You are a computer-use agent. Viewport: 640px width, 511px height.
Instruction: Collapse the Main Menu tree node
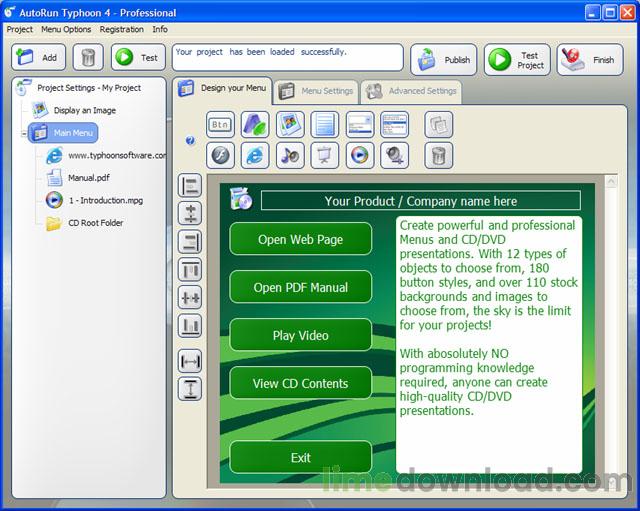(21, 133)
